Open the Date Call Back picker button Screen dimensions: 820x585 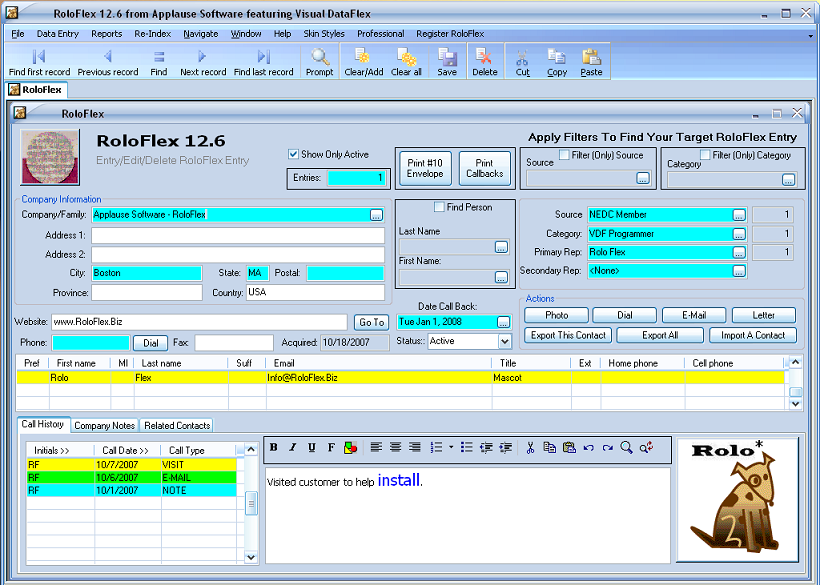pos(503,322)
